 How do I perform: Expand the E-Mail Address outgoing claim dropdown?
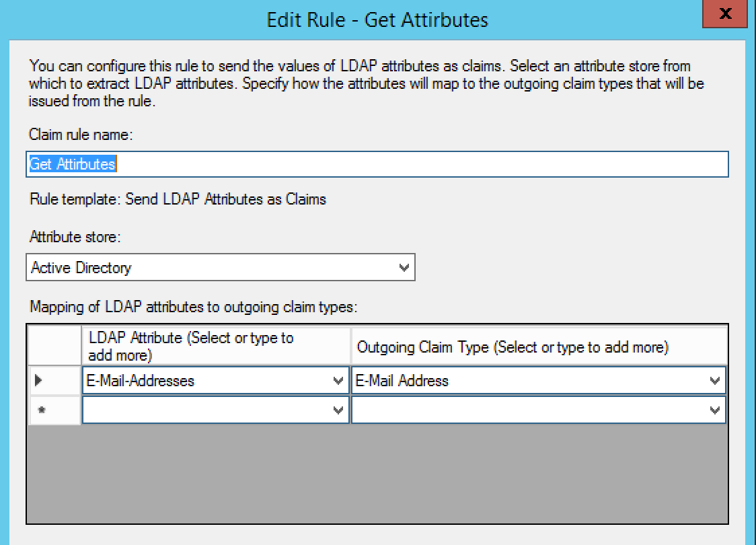(x=714, y=381)
